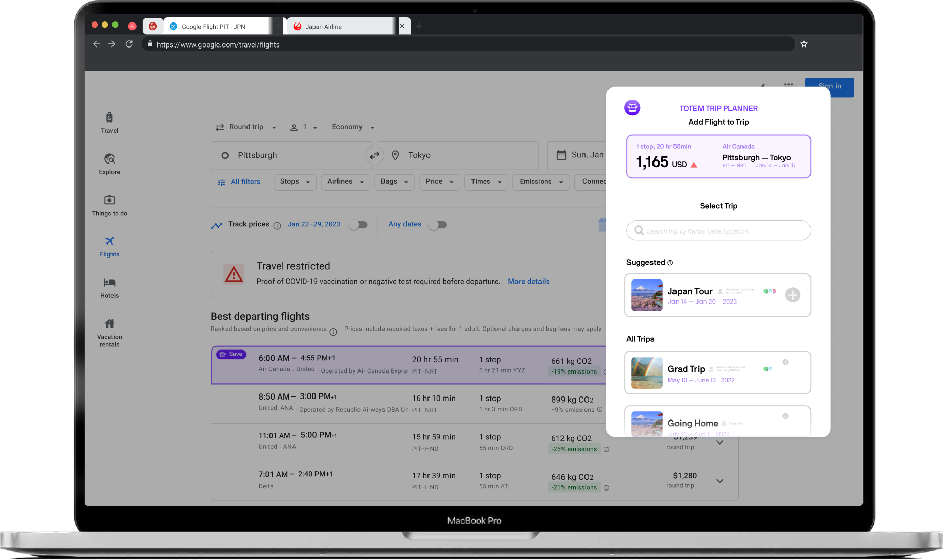Open the Times filter dropdown
Image resolution: width=945 pixels, height=560 pixels.
pyautogui.click(x=486, y=182)
